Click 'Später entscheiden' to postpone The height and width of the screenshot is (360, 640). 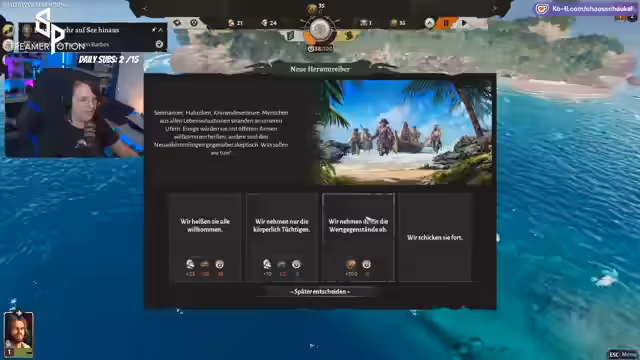320,291
